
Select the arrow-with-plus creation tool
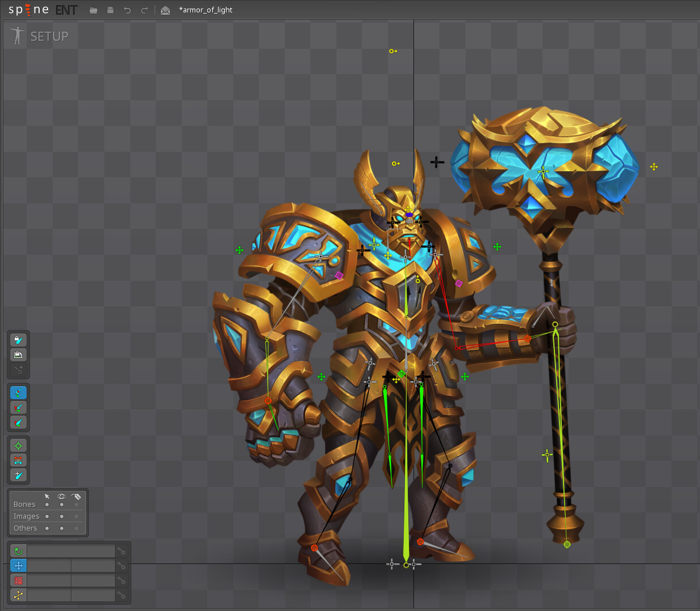pyautogui.click(x=18, y=476)
